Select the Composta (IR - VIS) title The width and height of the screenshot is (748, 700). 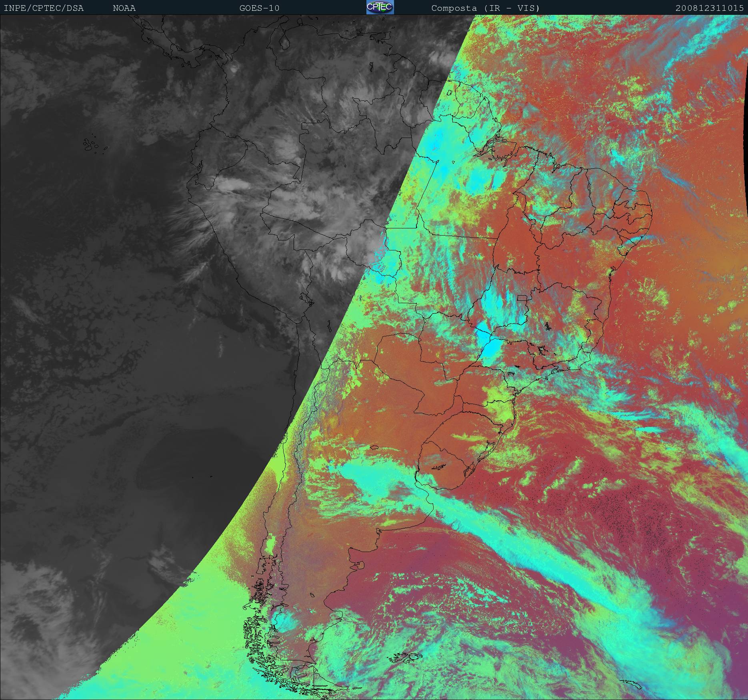click(486, 8)
